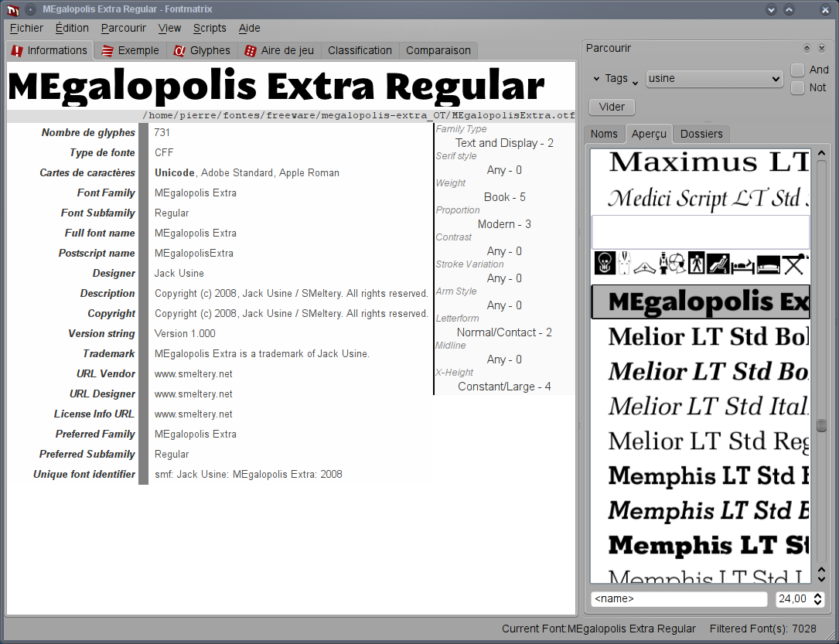Screen dimensions: 839x644
Task: Click the Text and Display - 2 value
Action: (x=504, y=143)
